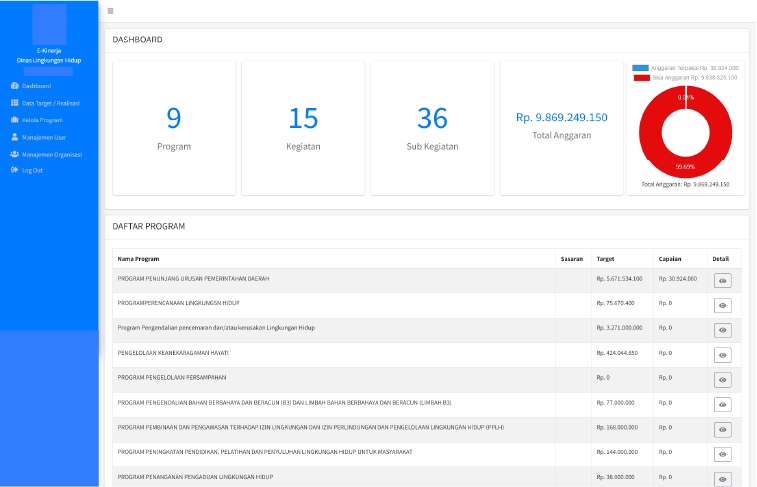Viewport: 757px width, 487px height.
Task: Click the 15 Kegiatan card
Action: [303, 128]
